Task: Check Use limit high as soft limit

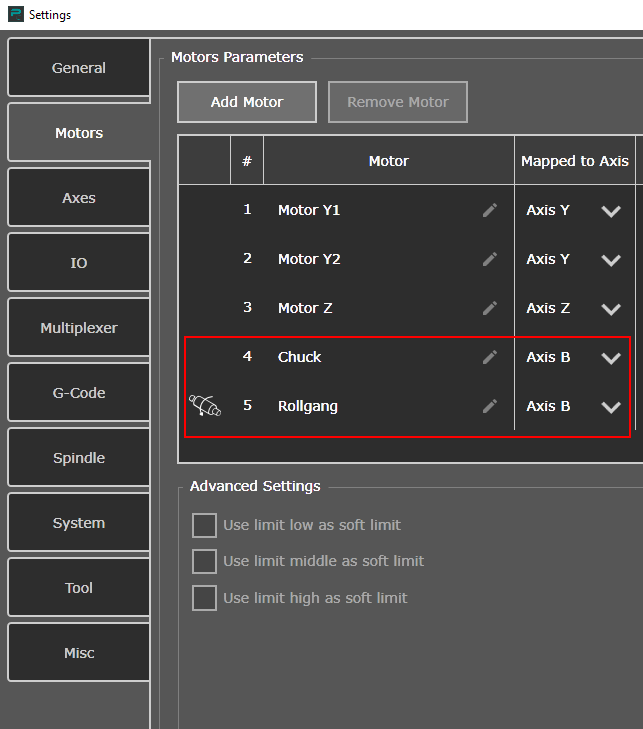Action: click(x=204, y=598)
